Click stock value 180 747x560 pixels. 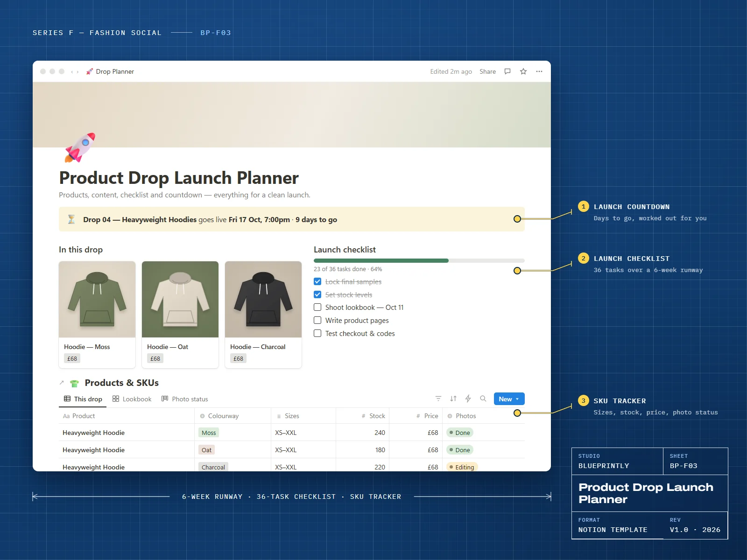[380, 450]
